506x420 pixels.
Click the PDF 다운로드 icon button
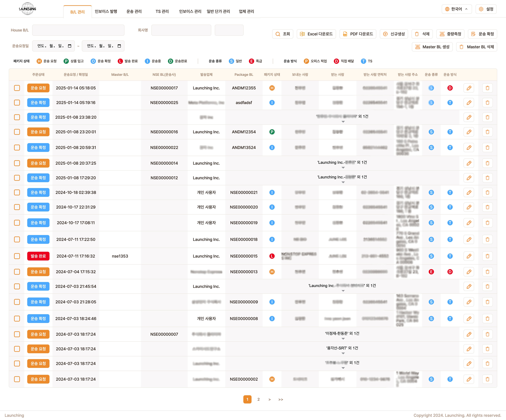(345, 34)
